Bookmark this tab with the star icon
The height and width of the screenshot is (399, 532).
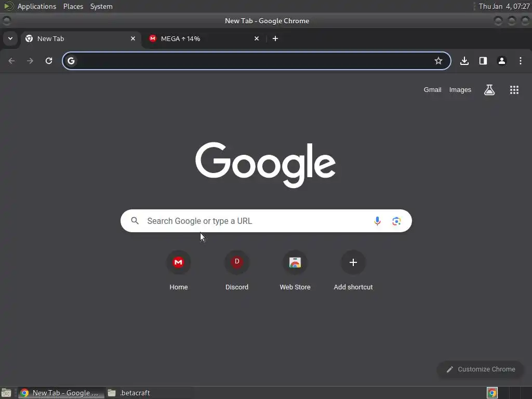pyautogui.click(x=438, y=61)
